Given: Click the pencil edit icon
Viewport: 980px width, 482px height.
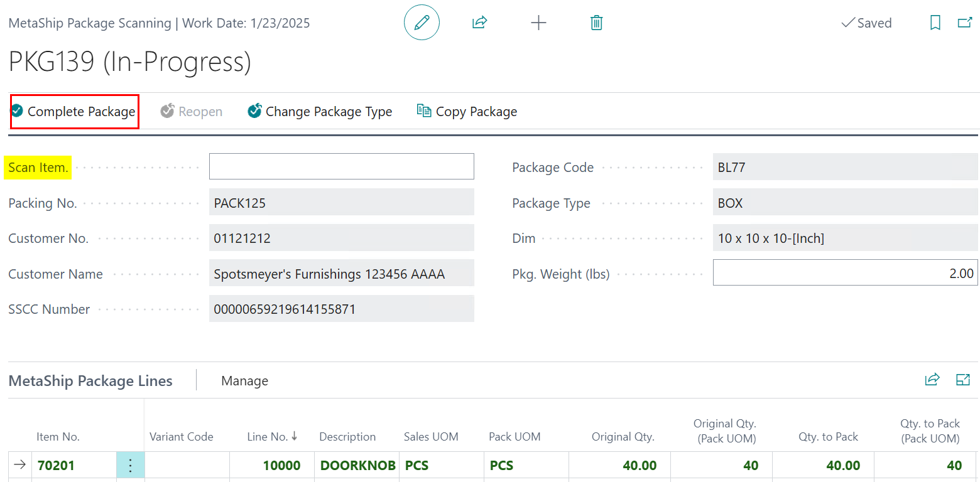Looking at the screenshot, I should click(422, 23).
